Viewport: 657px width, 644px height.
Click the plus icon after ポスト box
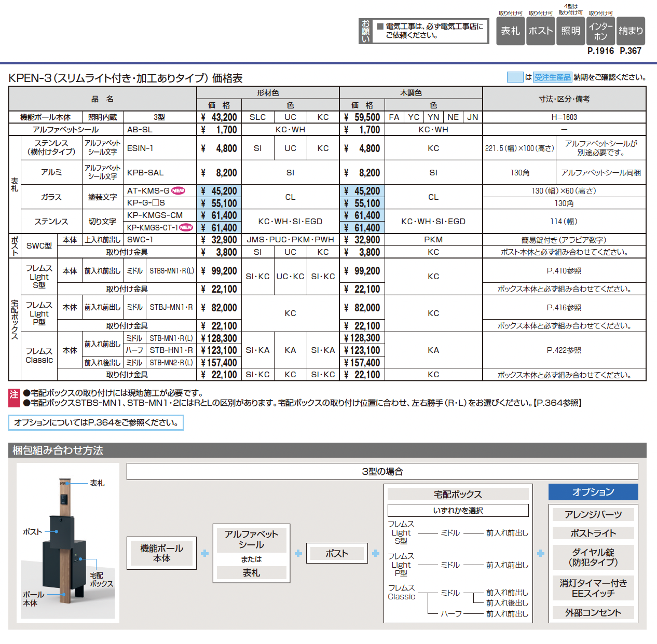pos(376,554)
